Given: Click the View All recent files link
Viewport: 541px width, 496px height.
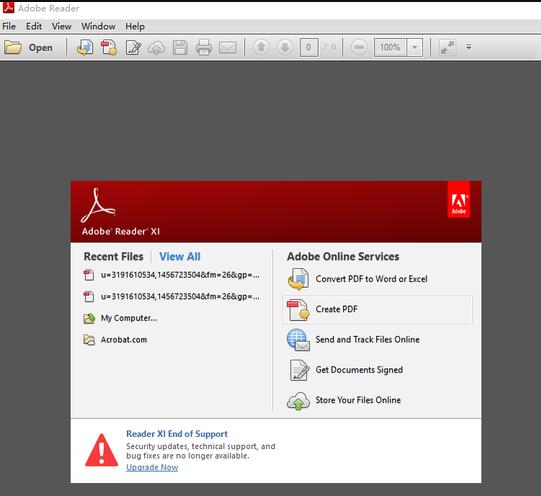Looking at the screenshot, I should (180, 257).
